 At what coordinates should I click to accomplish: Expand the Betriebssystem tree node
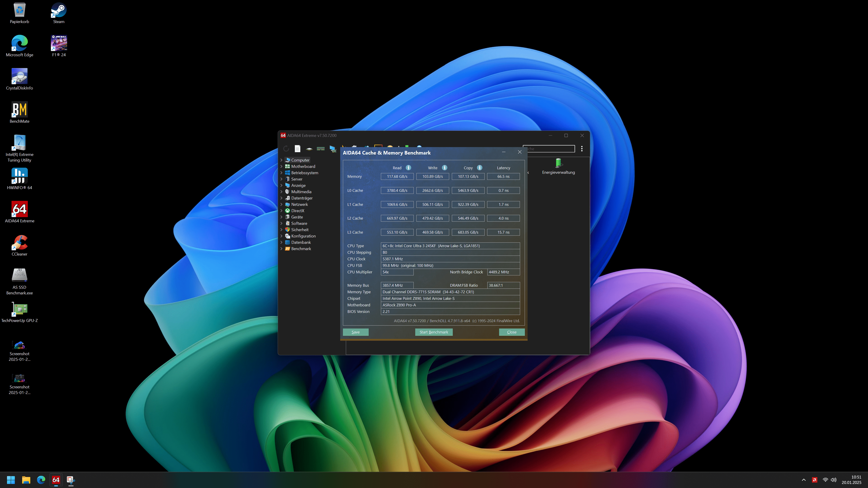[281, 173]
